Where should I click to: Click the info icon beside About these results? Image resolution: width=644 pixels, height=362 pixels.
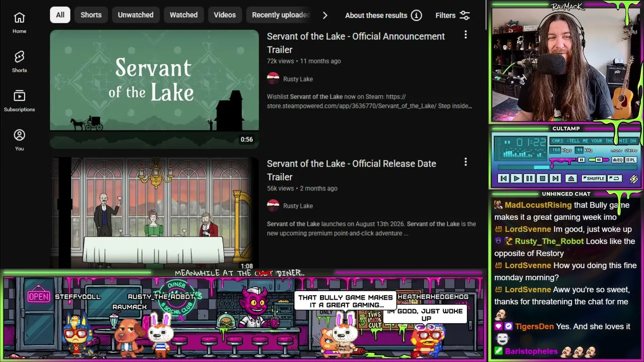click(416, 15)
